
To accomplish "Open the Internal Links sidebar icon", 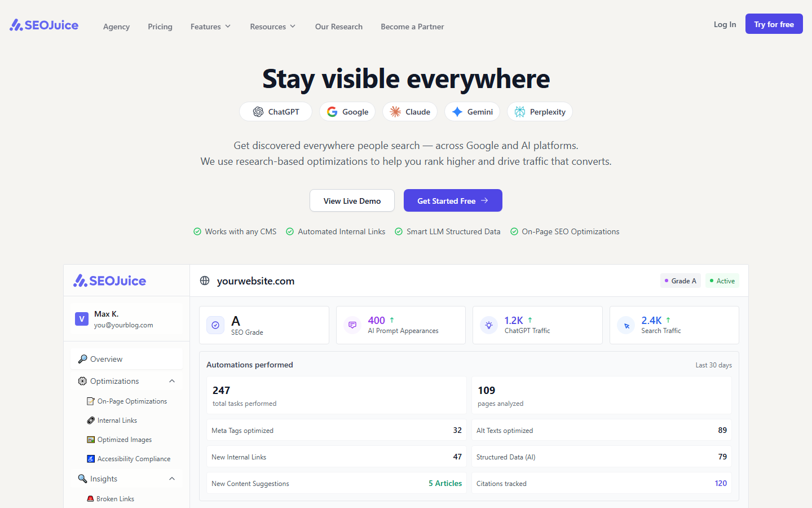I will point(90,420).
